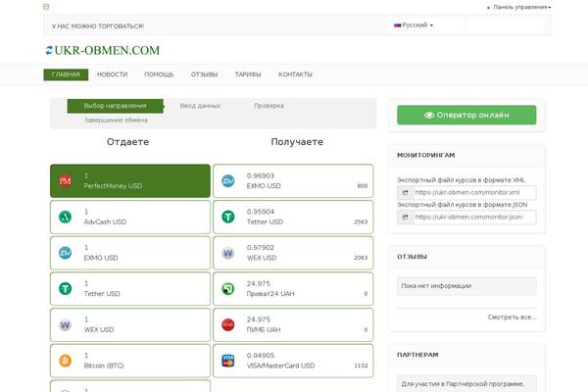Open the ГЛАВНАЯ menu item
588x392 pixels.
point(66,74)
